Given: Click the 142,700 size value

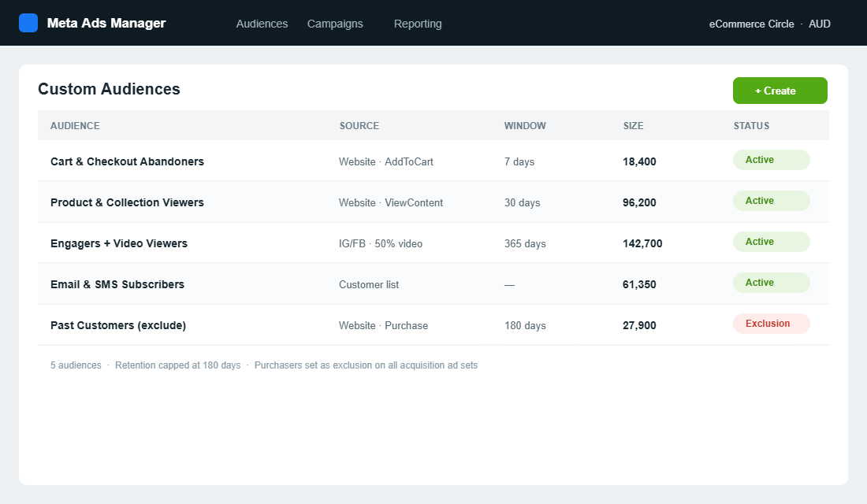Looking at the screenshot, I should 642,243.
